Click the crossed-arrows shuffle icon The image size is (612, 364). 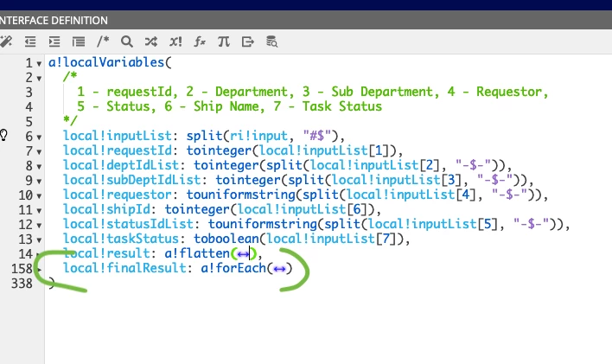[151, 42]
